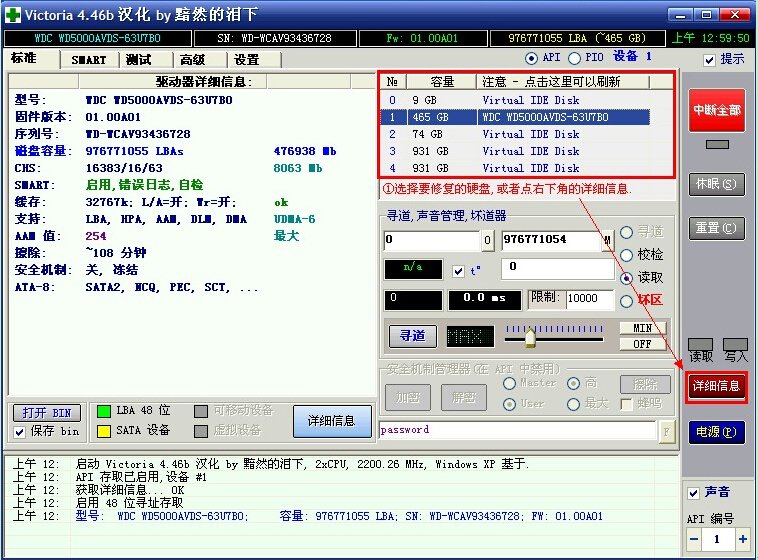This screenshot has height=560, width=758.
Task: Click the 0 button next to start LBA
Action: [x=487, y=240]
